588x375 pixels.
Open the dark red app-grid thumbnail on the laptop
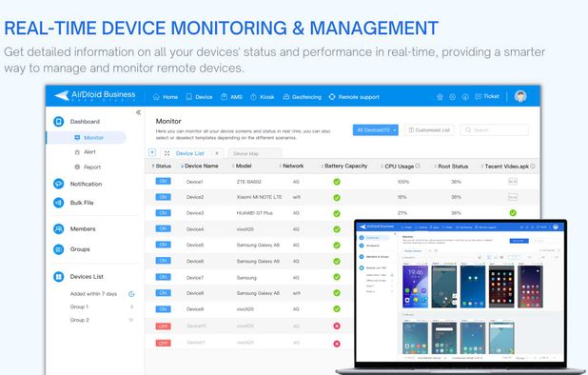point(501,286)
